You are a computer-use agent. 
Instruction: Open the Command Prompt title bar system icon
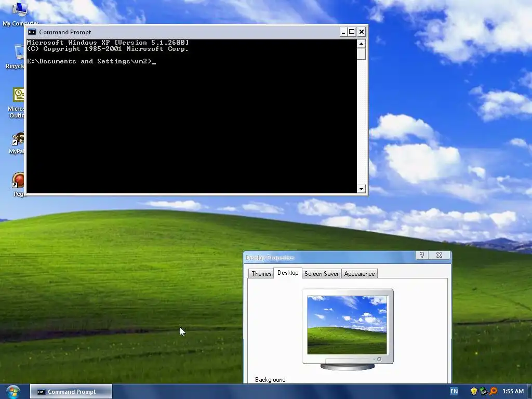tap(32, 32)
